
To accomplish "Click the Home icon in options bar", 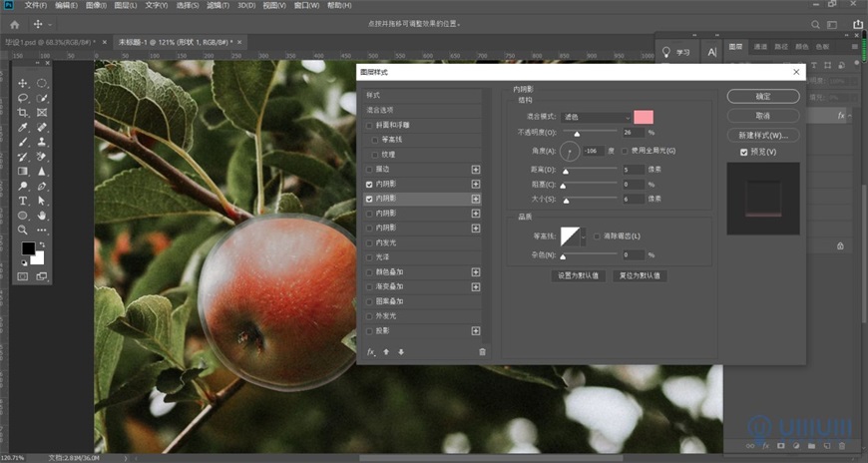I will coord(14,24).
